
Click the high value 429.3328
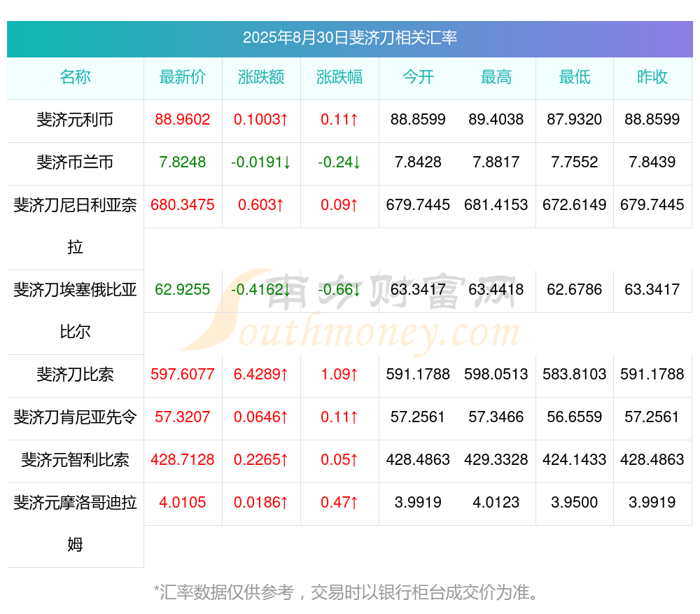pos(496,459)
